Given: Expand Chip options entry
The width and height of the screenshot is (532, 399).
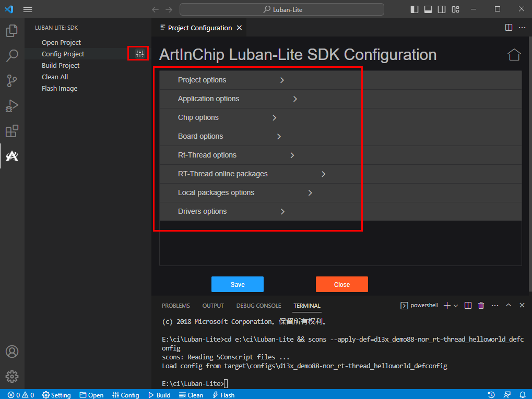Looking at the screenshot, I should (198, 117).
